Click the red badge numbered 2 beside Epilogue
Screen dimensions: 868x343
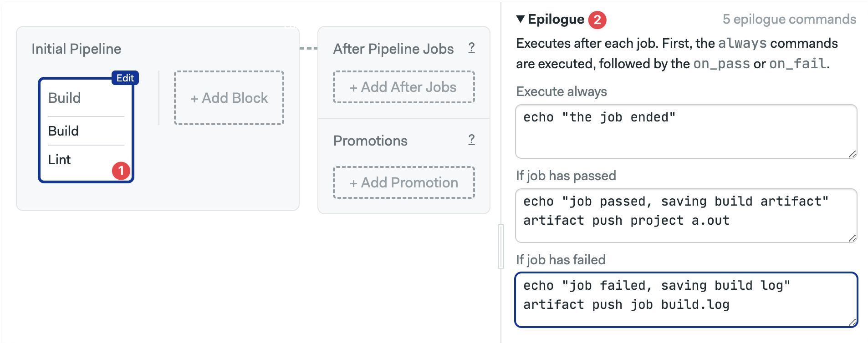tap(597, 20)
